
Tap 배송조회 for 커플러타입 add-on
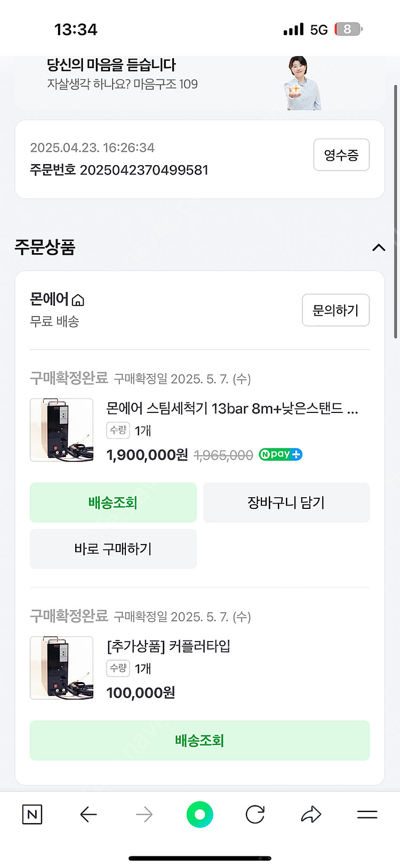click(199, 740)
